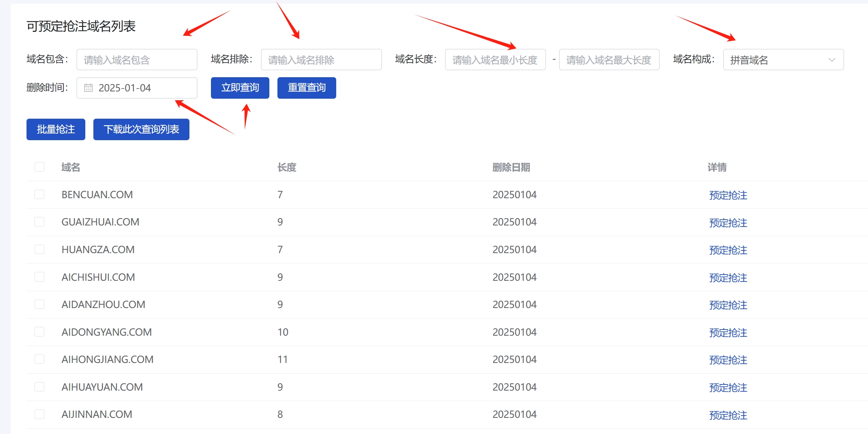
Task: Click the 域名构成 label
Action: click(694, 59)
